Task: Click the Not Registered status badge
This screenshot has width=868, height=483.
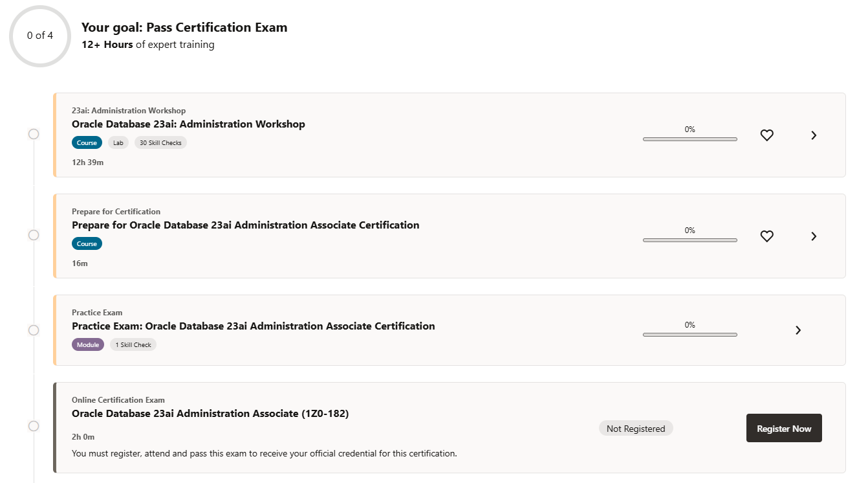Action: tap(636, 429)
